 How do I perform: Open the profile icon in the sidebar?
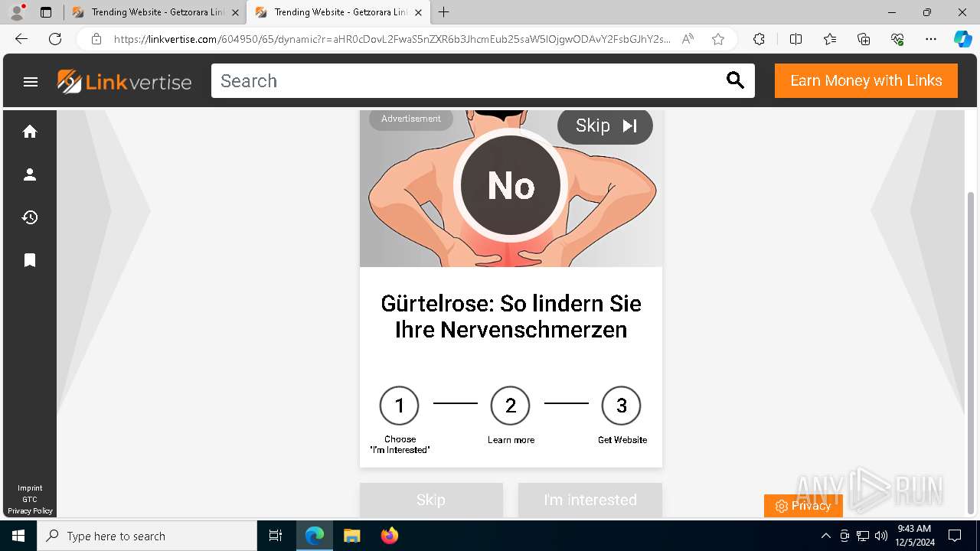30,174
